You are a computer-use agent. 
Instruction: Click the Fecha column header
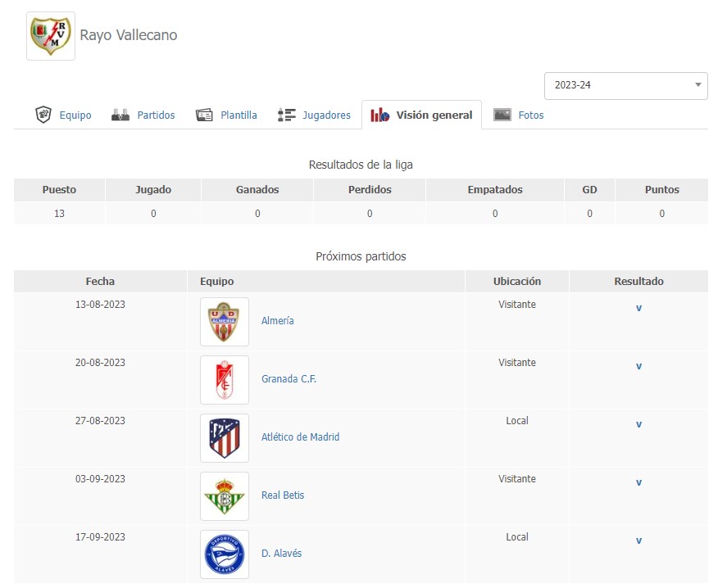pos(100,282)
